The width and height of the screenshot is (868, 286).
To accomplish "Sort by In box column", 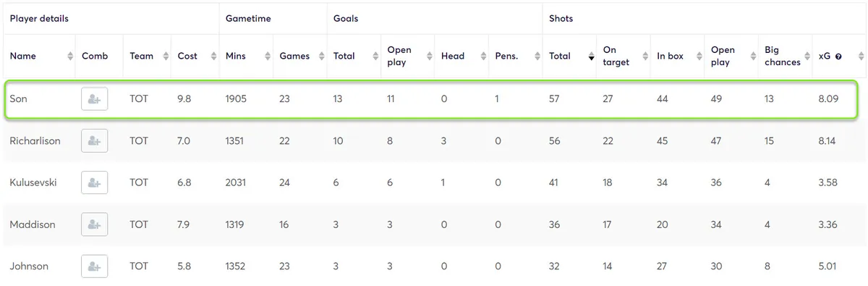I will point(670,56).
